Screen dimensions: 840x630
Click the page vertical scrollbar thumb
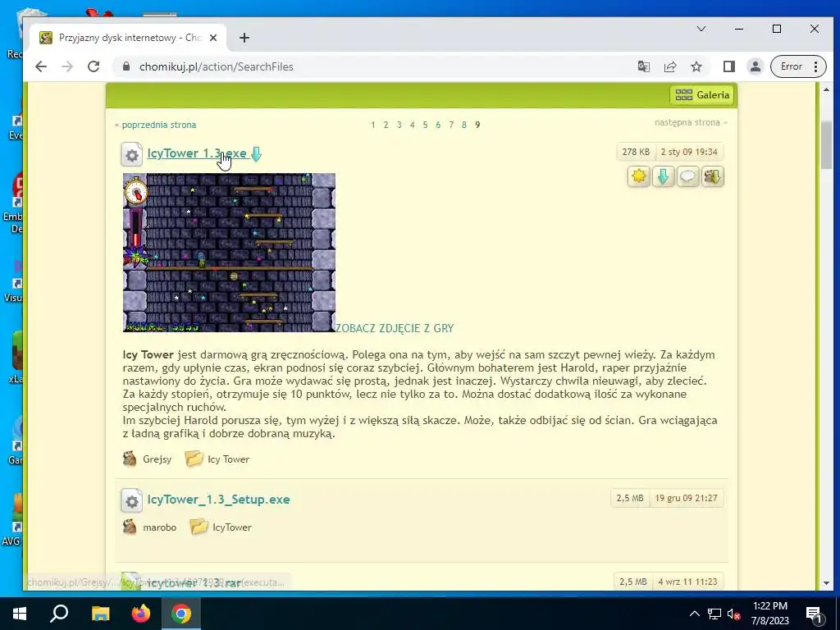point(826,144)
